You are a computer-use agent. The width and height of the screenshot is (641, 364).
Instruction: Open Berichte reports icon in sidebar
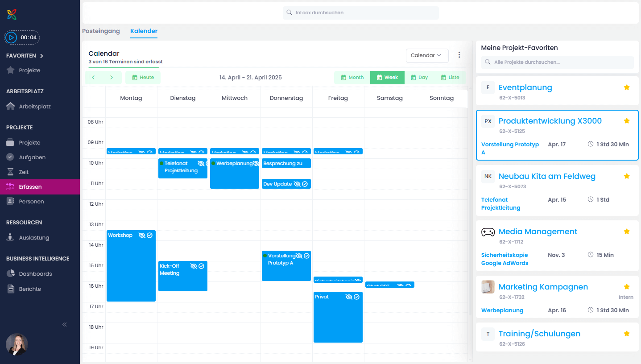[x=11, y=289]
